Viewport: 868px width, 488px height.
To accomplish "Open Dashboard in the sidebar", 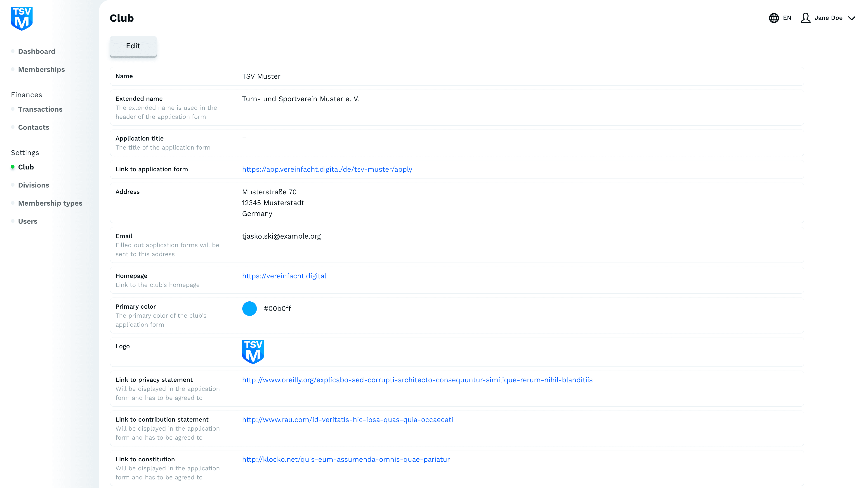I will pyautogui.click(x=36, y=51).
